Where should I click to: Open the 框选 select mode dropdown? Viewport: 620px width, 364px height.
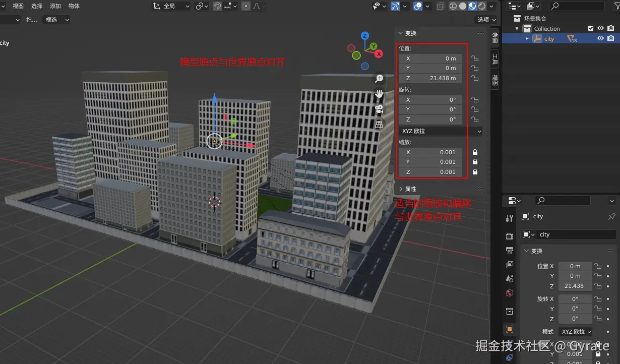point(57,20)
